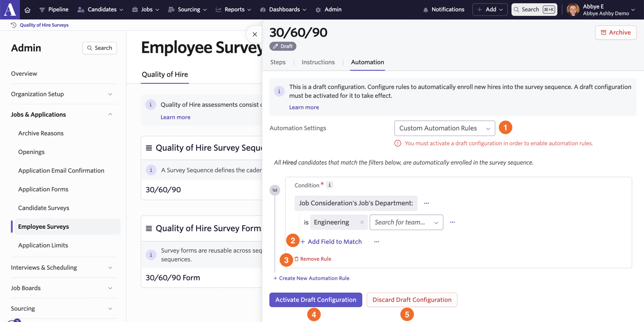Open the ellipsis beside the team search field
This screenshot has height=322, width=644.
(x=452, y=222)
